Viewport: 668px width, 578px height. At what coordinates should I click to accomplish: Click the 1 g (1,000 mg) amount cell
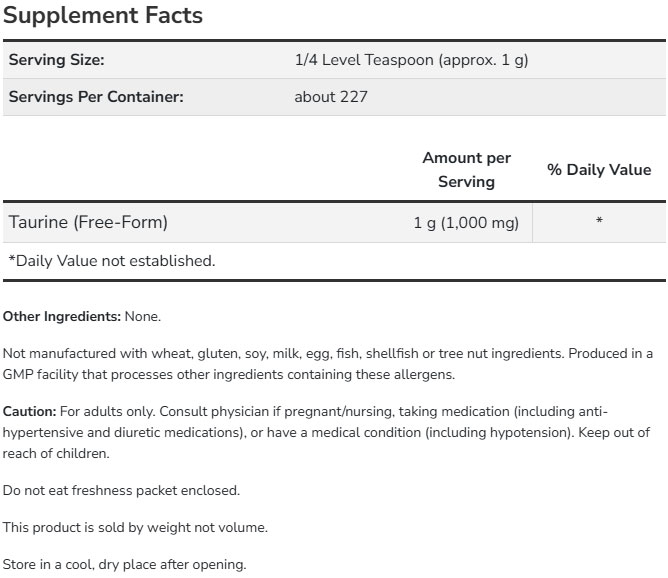466,223
